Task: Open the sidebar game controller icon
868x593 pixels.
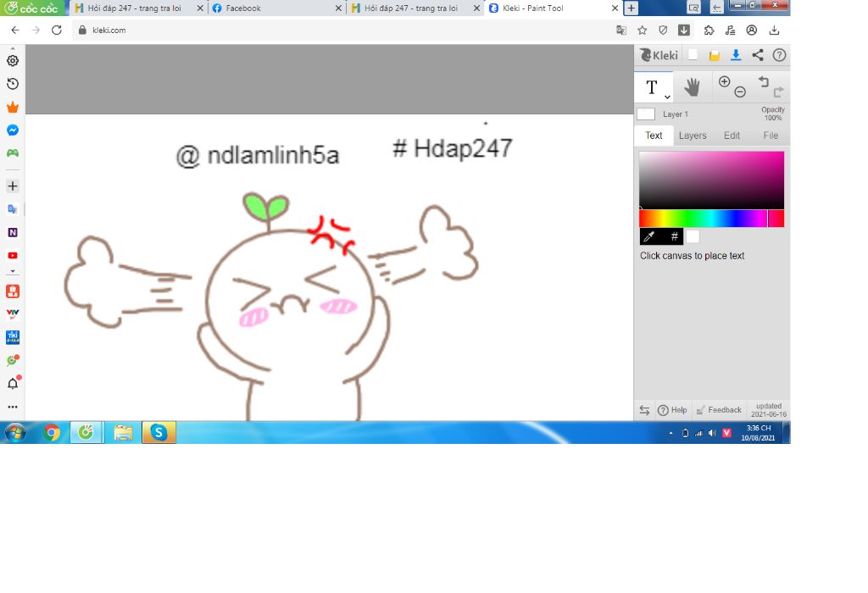Action: (x=13, y=152)
